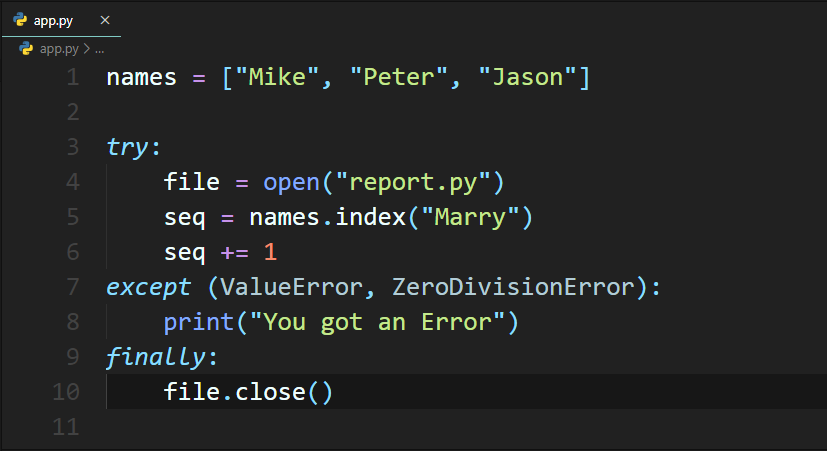
Task: Open app.py in the breadcrumb path
Action: tap(59, 49)
